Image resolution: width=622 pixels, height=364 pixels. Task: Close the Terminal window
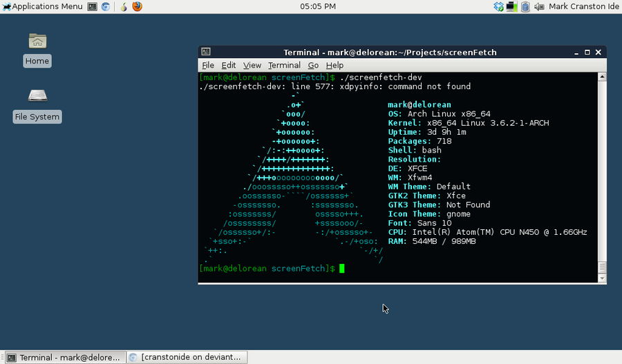tap(599, 52)
